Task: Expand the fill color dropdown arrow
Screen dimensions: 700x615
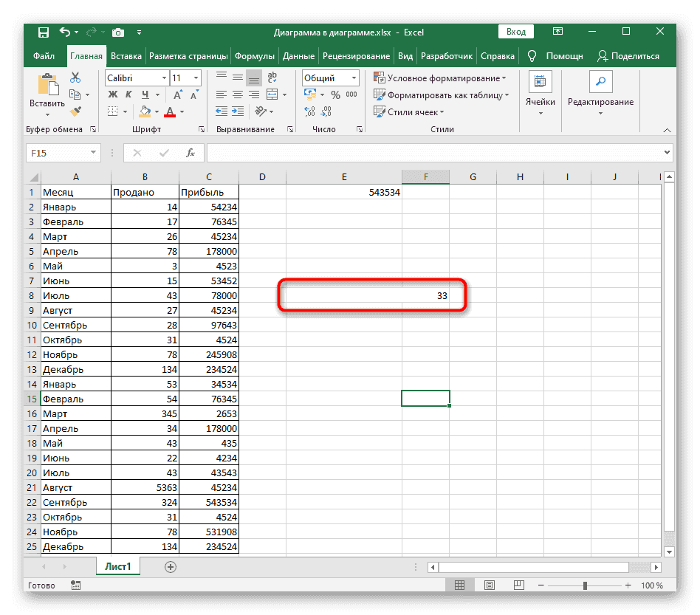Action: (x=156, y=112)
